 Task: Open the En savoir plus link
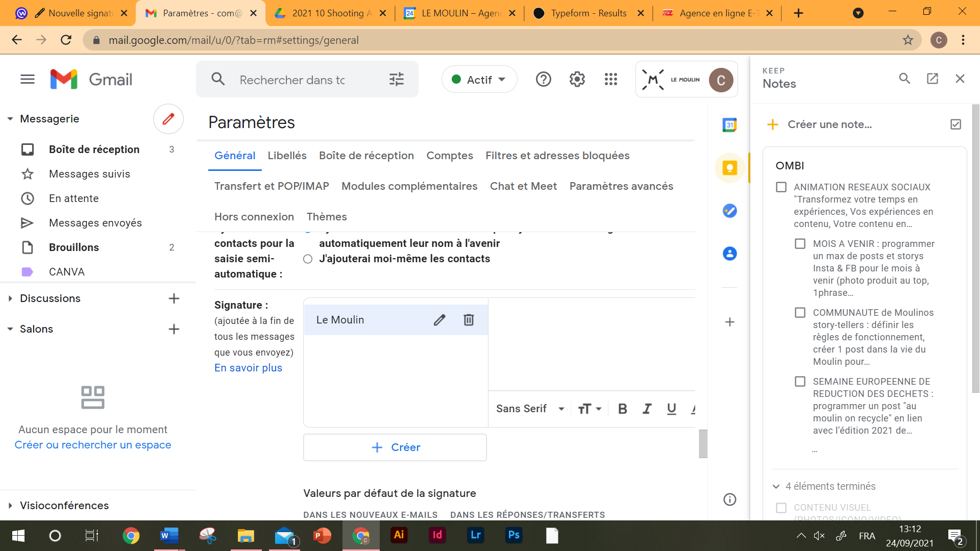[248, 368]
